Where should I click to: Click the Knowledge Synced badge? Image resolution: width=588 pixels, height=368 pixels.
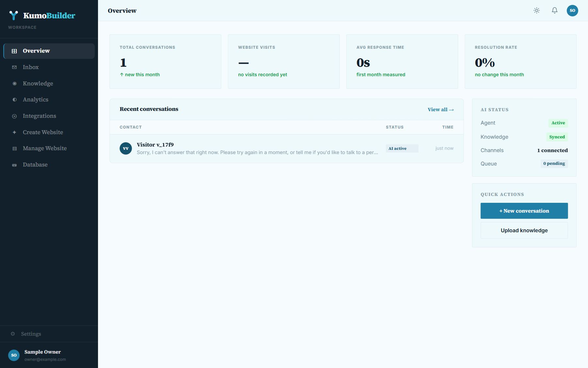557,137
